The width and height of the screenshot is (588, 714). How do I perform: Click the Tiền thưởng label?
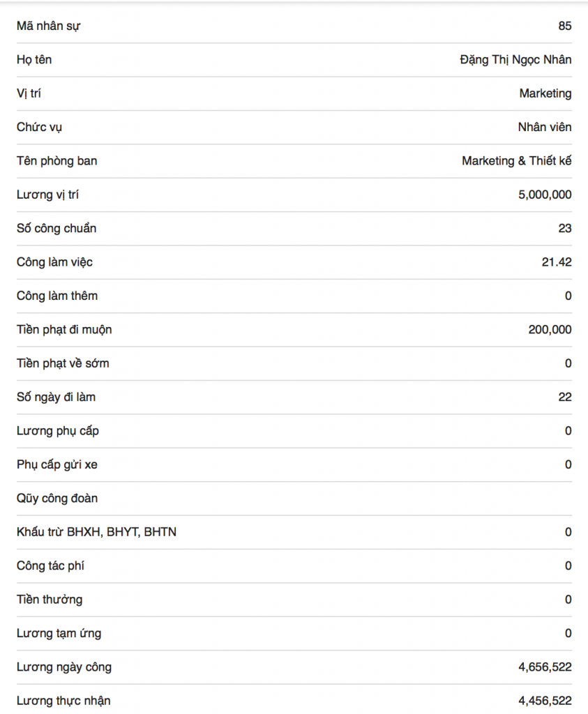(x=50, y=599)
